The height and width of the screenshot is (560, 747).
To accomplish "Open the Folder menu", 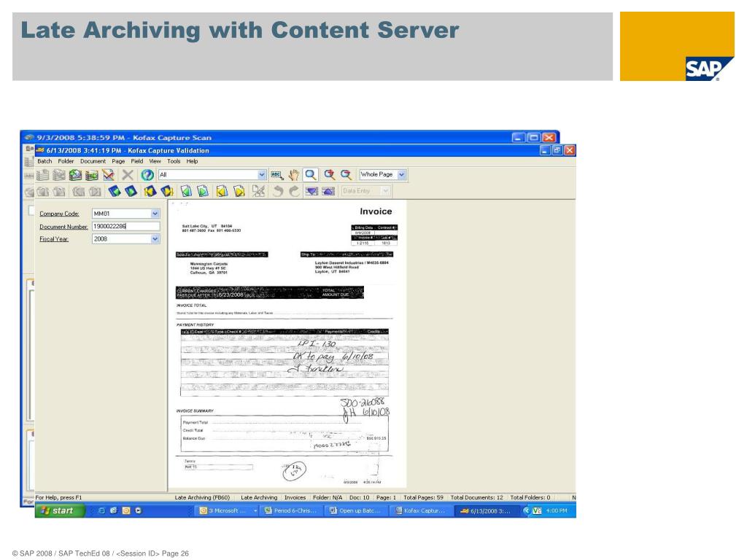I will [66, 161].
